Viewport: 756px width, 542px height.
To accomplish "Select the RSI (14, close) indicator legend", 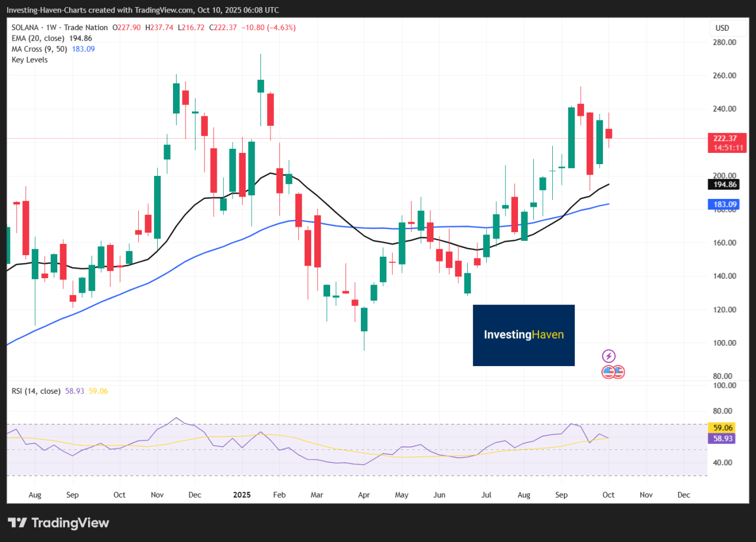I will 36,391.
